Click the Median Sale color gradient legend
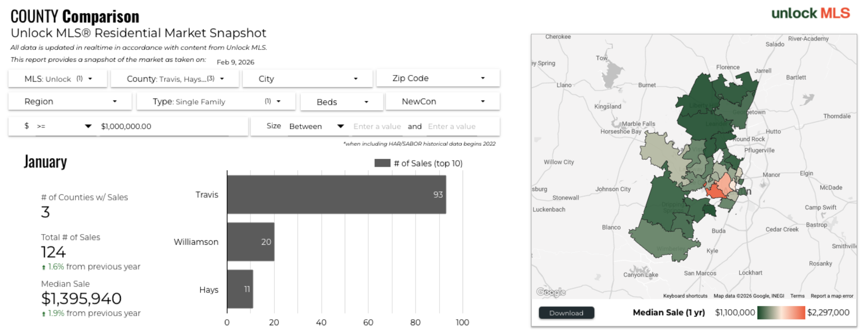Viewport: 868px width, 335px height. [781, 313]
